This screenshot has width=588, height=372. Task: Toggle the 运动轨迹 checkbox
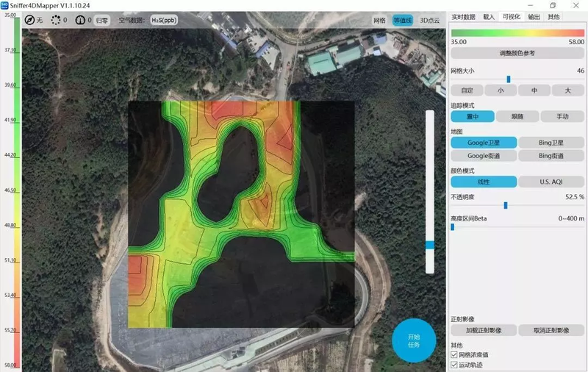pos(454,365)
